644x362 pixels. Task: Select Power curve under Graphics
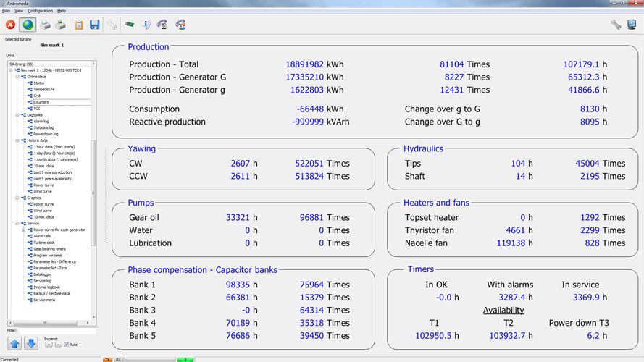(x=43, y=204)
